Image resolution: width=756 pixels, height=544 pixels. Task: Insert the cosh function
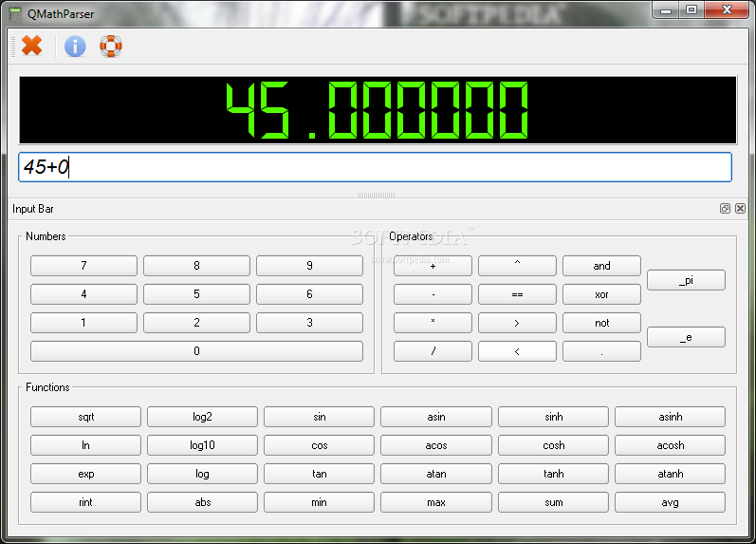[554, 445]
